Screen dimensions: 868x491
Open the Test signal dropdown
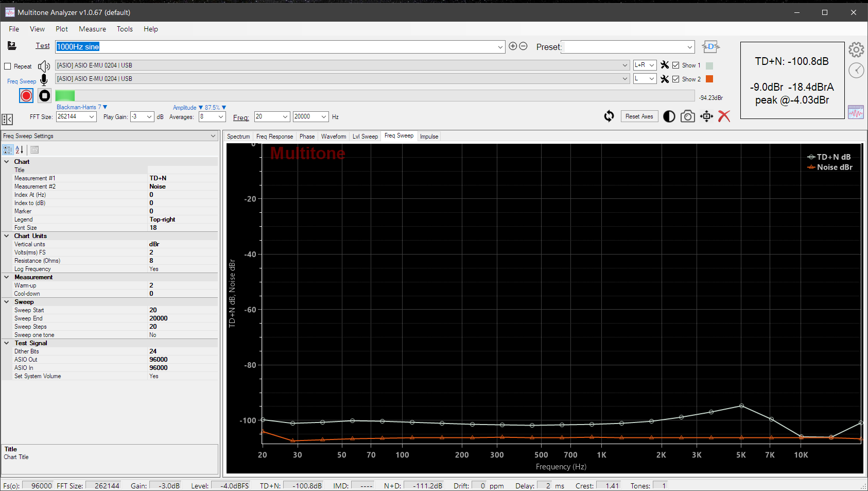[x=500, y=47]
